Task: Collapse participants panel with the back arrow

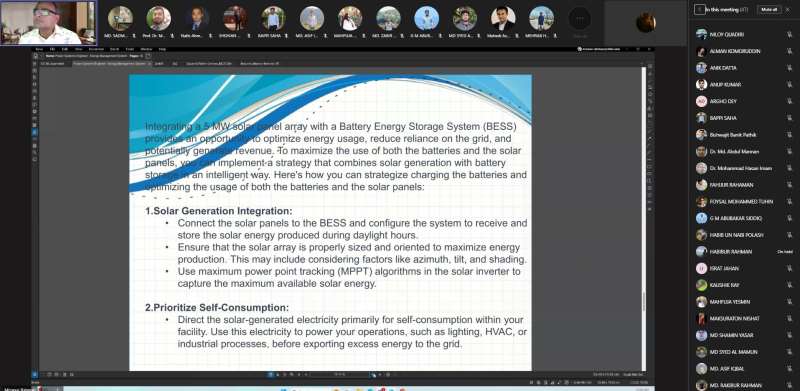Action: point(699,9)
